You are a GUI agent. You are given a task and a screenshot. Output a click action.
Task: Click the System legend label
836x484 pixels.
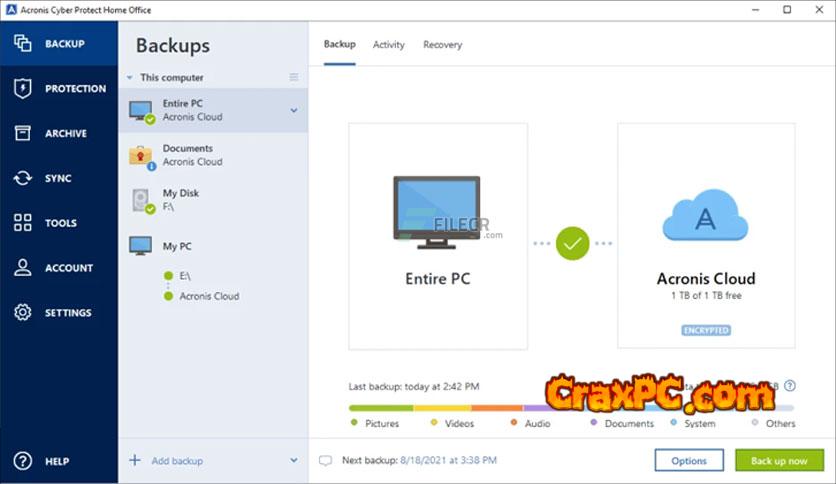point(700,423)
